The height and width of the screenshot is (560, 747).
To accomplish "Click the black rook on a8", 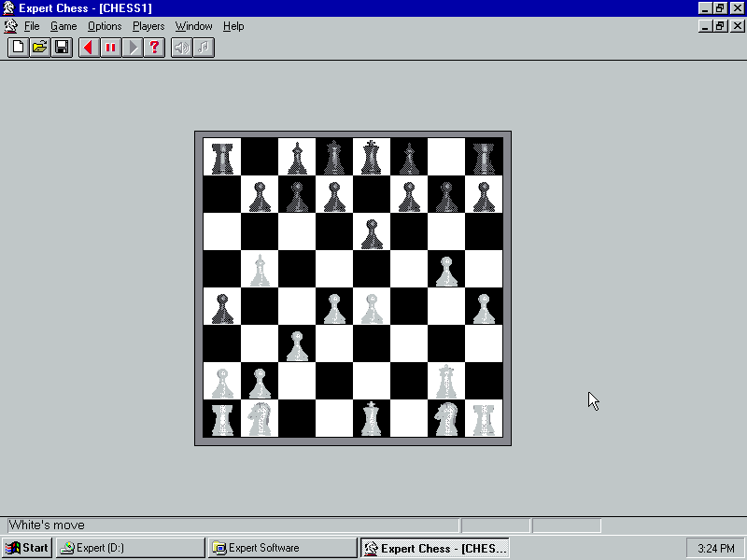I will (x=222, y=159).
